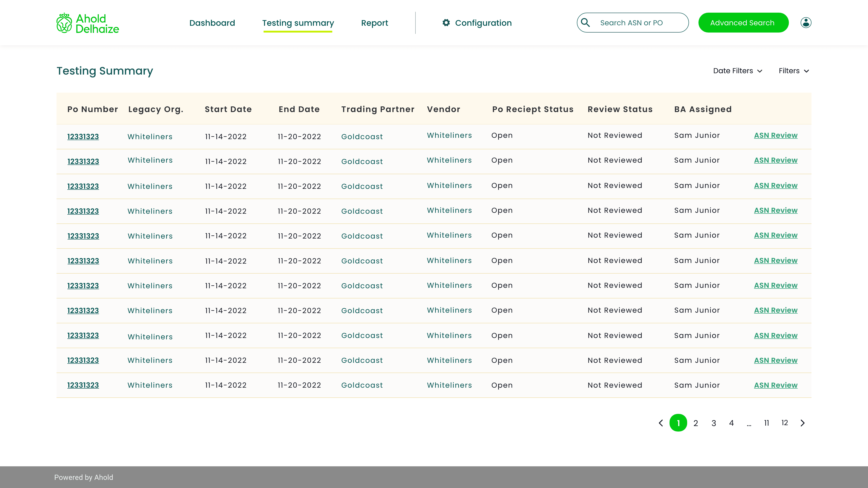The image size is (868, 488).
Task: Select page 4 in pagination
Action: click(731, 423)
